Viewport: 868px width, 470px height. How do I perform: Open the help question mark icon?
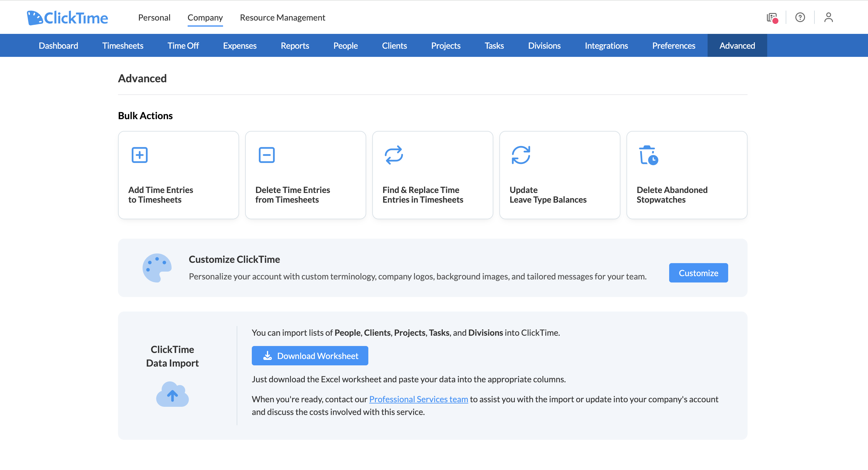pyautogui.click(x=800, y=17)
